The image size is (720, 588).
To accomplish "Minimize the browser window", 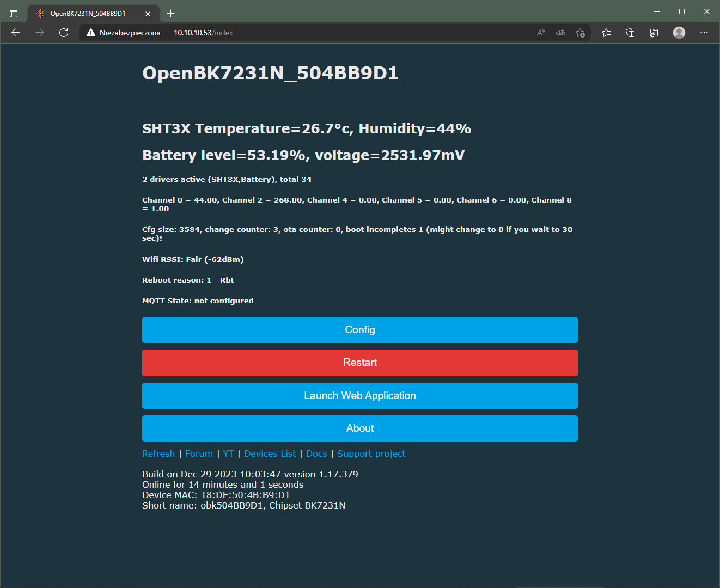I will (x=657, y=11).
